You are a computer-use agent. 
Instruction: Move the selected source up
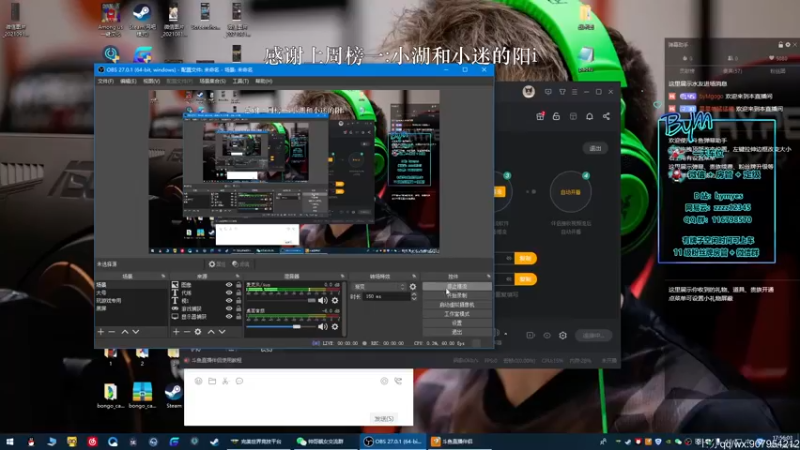(x=211, y=332)
